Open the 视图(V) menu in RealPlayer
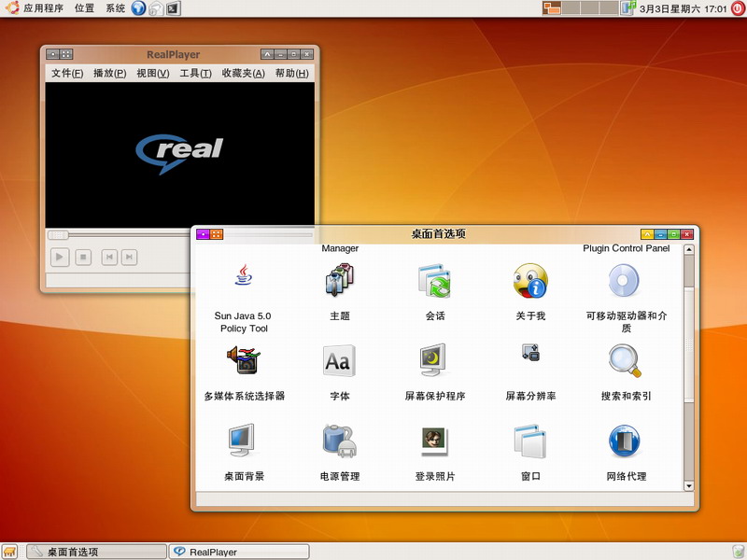The height and width of the screenshot is (560, 747). tap(153, 74)
